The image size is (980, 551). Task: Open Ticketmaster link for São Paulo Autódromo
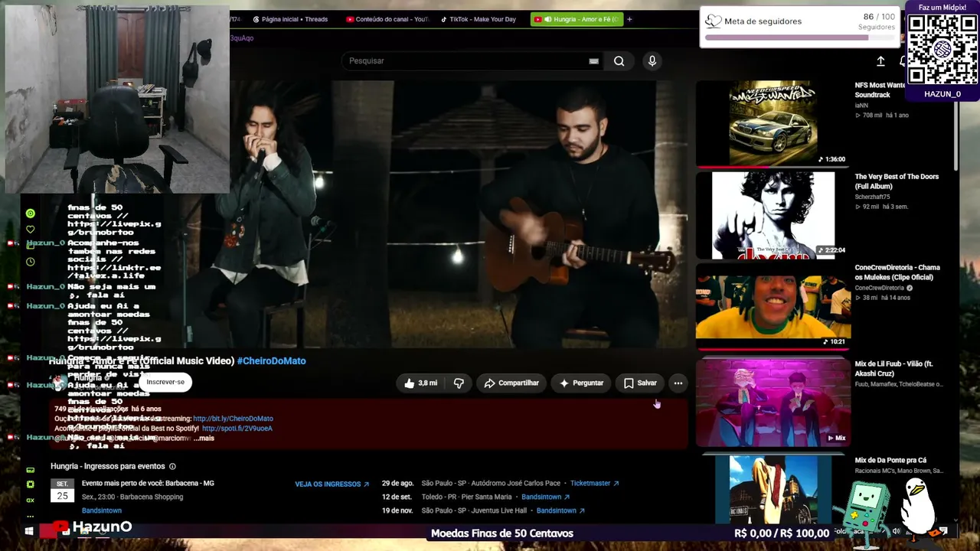pos(595,484)
